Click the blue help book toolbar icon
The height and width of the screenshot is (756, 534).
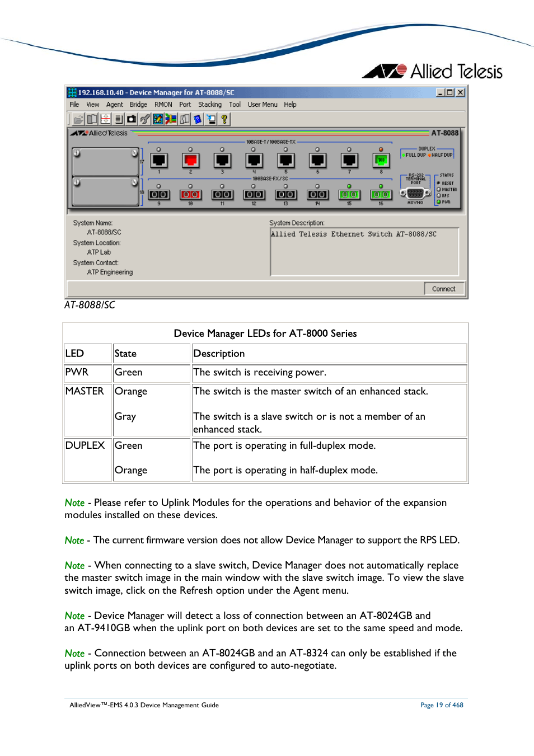pyautogui.click(x=198, y=119)
